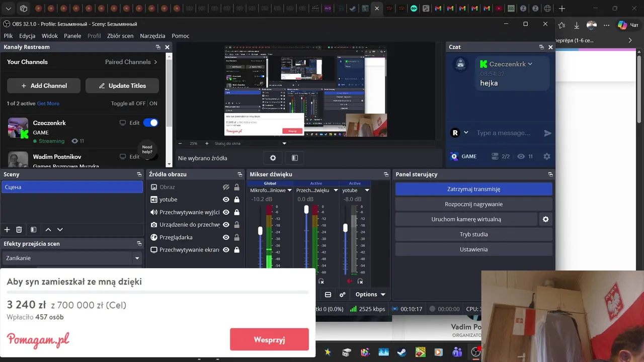Open preview source filters icon
This screenshot has height=362, width=644.
click(295, 158)
